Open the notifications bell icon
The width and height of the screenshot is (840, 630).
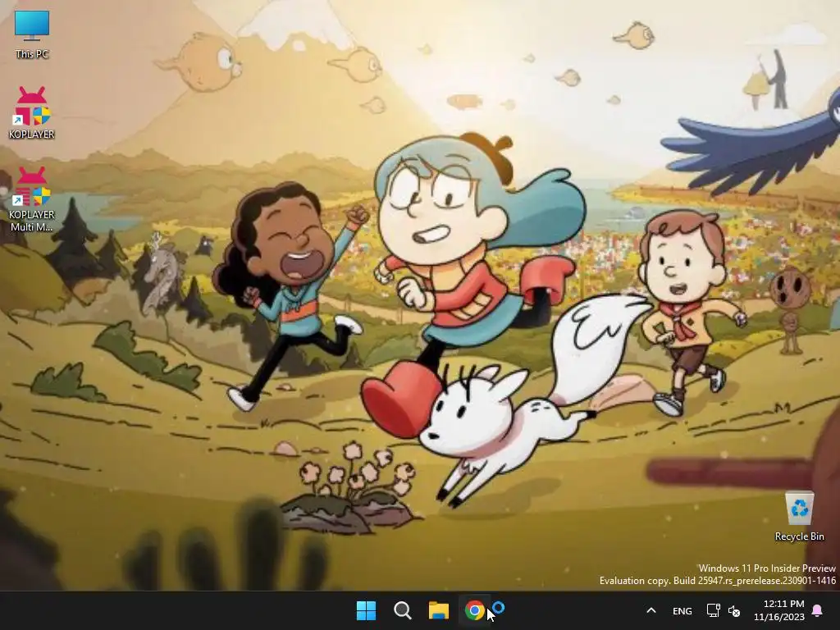click(818, 610)
